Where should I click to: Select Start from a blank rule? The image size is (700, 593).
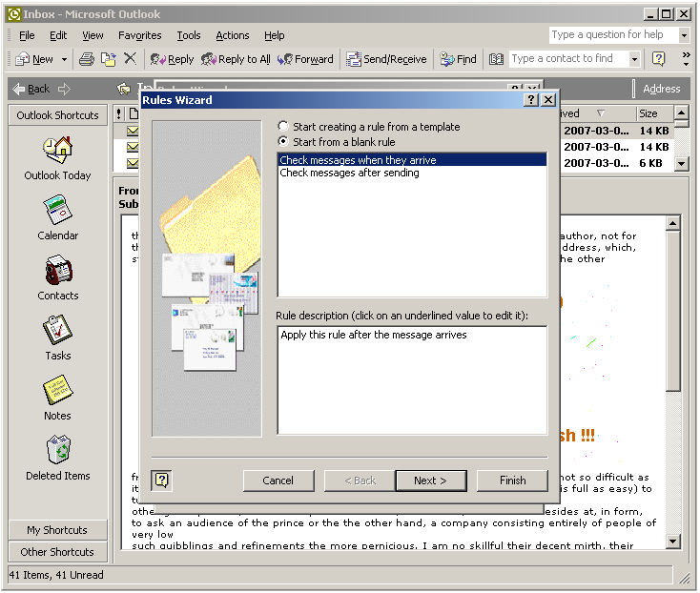coord(337,142)
